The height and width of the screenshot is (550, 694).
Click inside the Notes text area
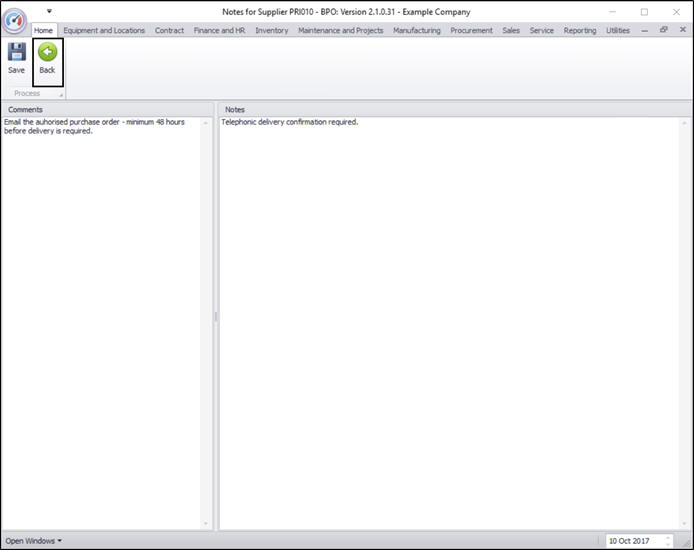click(x=449, y=323)
